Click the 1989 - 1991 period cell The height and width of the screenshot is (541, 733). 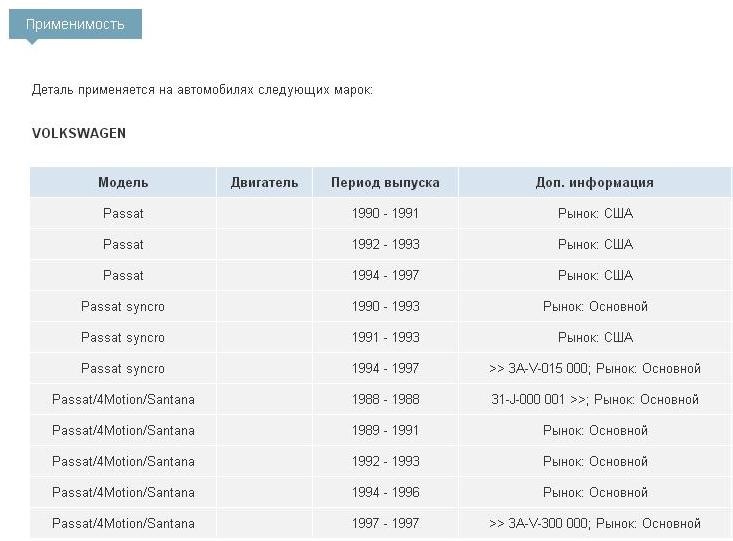click(x=385, y=430)
